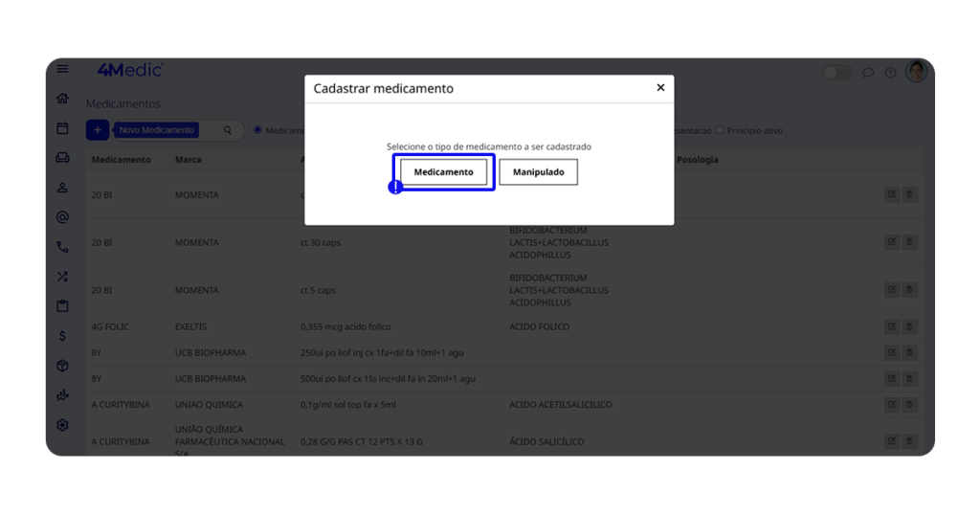Open the box inventory icon
Viewport: 980px width, 515px height.
coord(62,366)
